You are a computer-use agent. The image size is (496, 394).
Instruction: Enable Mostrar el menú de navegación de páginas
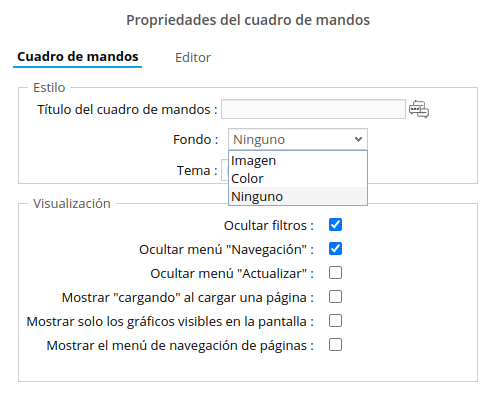tap(335, 345)
